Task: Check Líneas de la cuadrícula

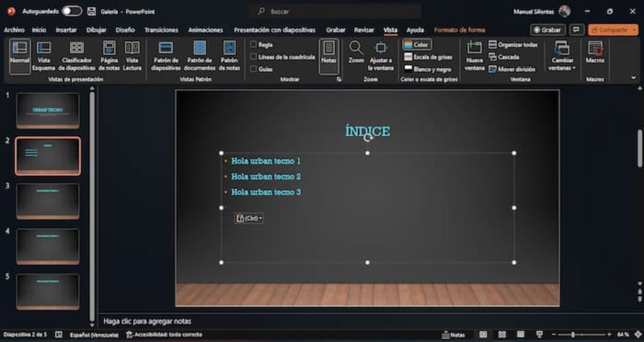Action: [x=253, y=57]
